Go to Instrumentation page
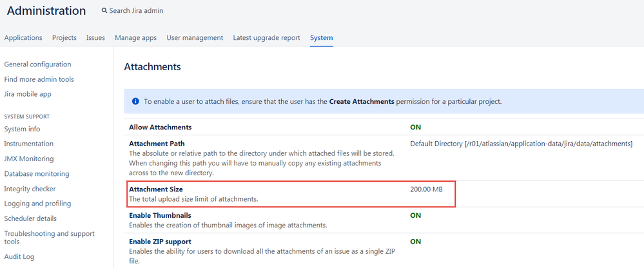This screenshot has width=644, height=268. click(29, 144)
